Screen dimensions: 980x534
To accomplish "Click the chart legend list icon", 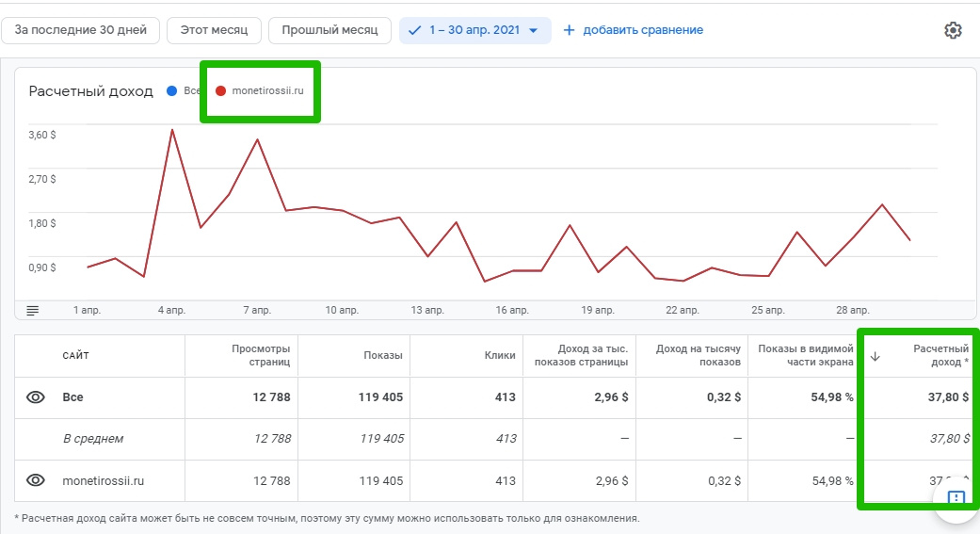I will point(33,310).
